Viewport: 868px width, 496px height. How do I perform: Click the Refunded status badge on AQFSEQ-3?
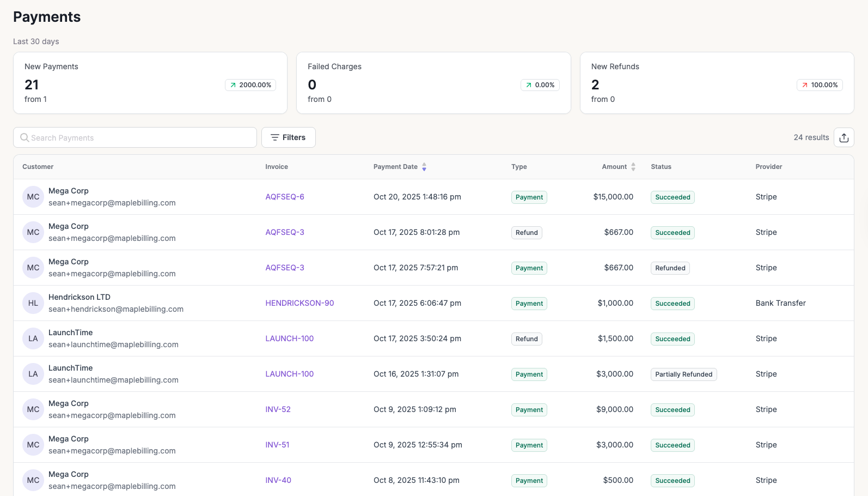[x=670, y=268]
